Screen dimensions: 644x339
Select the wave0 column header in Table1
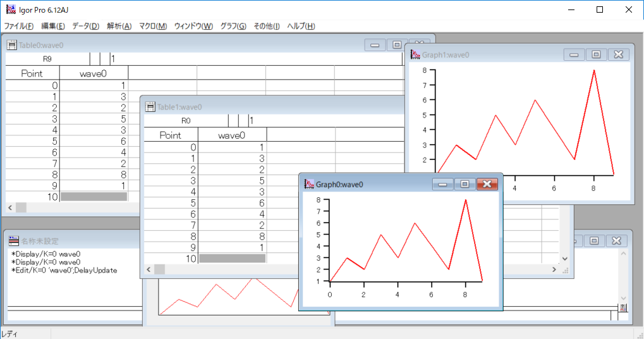coord(232,135)
